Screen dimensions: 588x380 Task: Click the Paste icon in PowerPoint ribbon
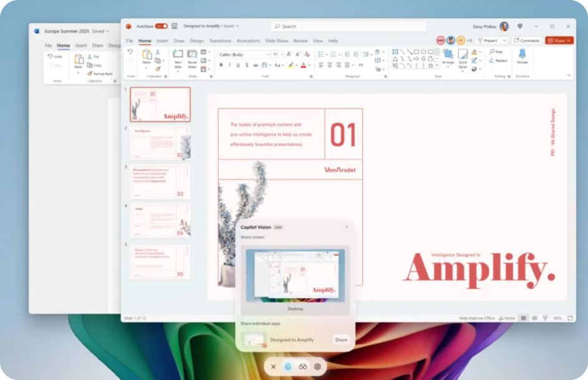[147, 55]
